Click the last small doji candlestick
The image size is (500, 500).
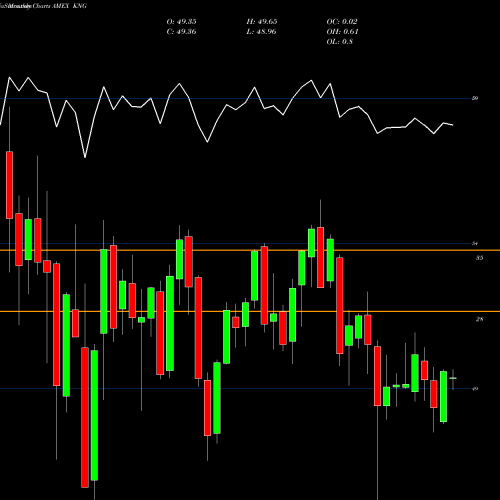tap(453, 378)
